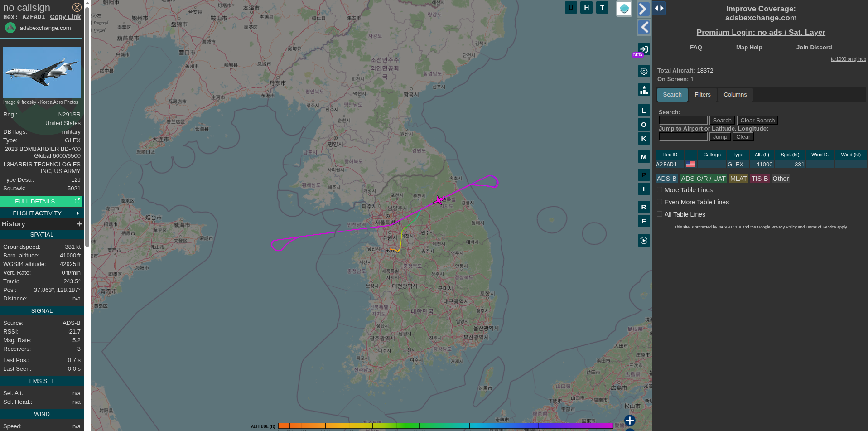Sort table by Alt. (ft) column
The height and width of the screenshot is (431, 868).
762,155
